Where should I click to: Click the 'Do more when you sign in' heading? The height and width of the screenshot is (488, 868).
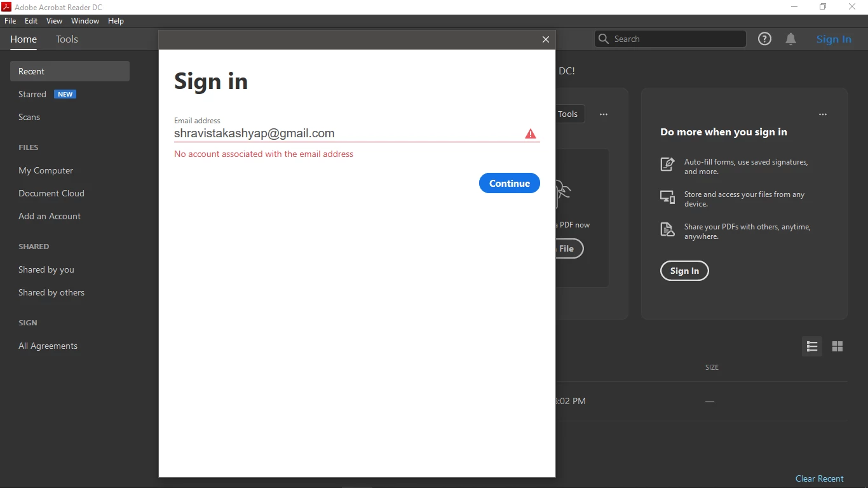[724, 132]
